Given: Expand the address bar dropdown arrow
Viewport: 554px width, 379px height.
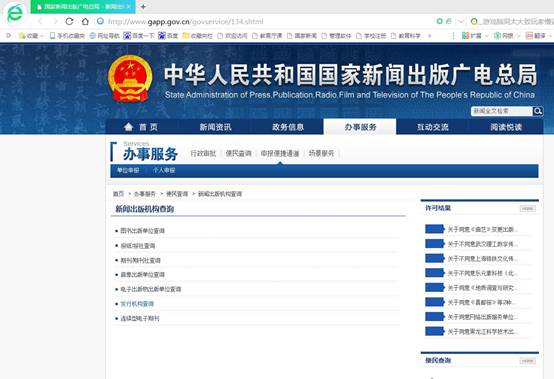Looking at the screenshot, I should (x=461, y=22).
